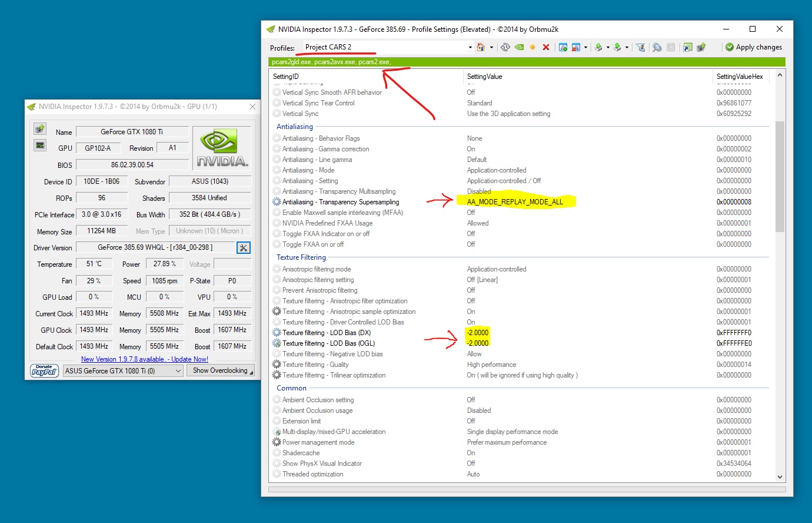This screenshot has height=523, width=812.
Task: Click the create shortcut toolbar icon
Action: pyautogui.click(x=687, y=47)
